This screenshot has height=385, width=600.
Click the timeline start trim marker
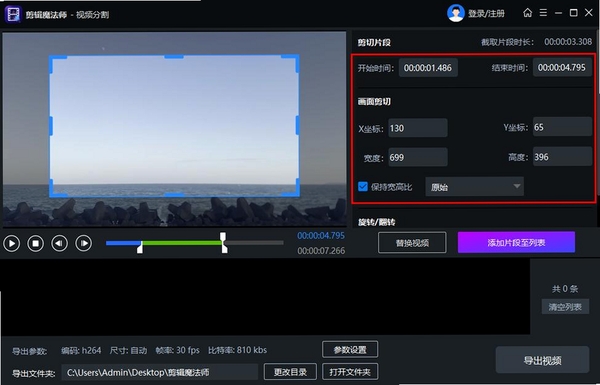click(x=140, y=247)
